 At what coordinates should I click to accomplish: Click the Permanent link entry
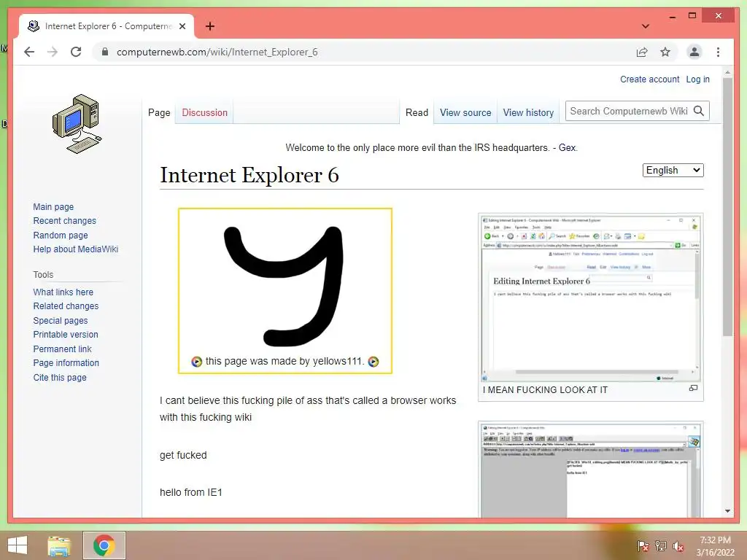[x=62, y=349]
